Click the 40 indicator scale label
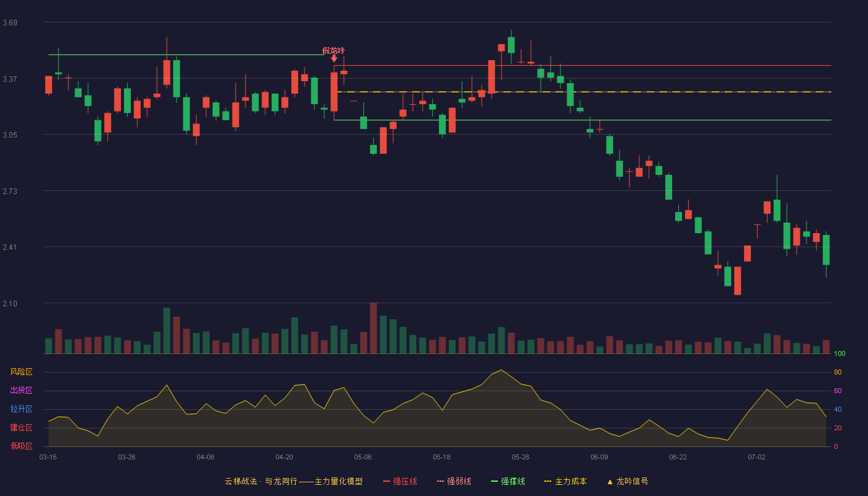The height and width of the screenshot is (496, 868). click(x=838, y=409)
